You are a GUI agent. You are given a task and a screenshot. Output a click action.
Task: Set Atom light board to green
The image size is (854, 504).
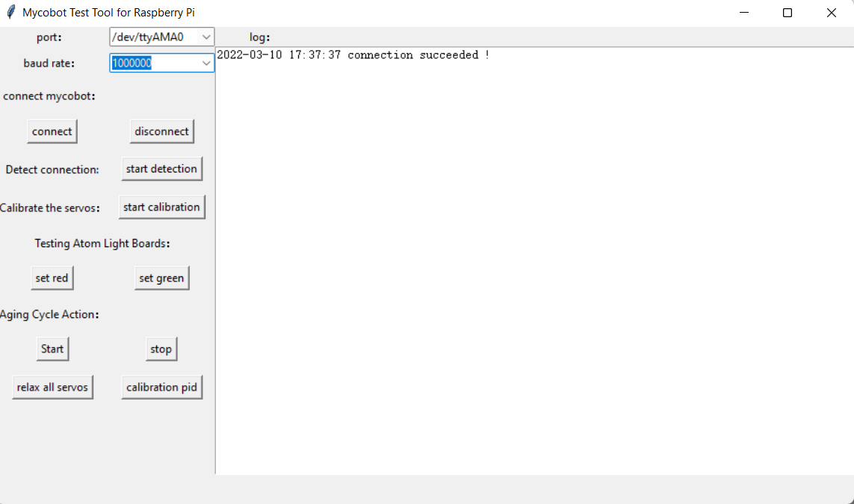pos(161,278)
